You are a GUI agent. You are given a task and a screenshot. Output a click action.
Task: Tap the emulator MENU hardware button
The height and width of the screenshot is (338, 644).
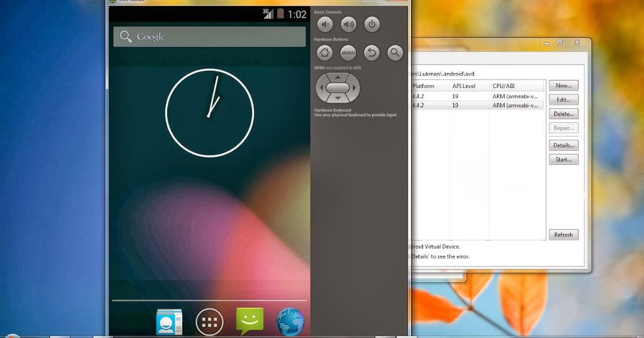pyautogui.click(x=348, y=53)
